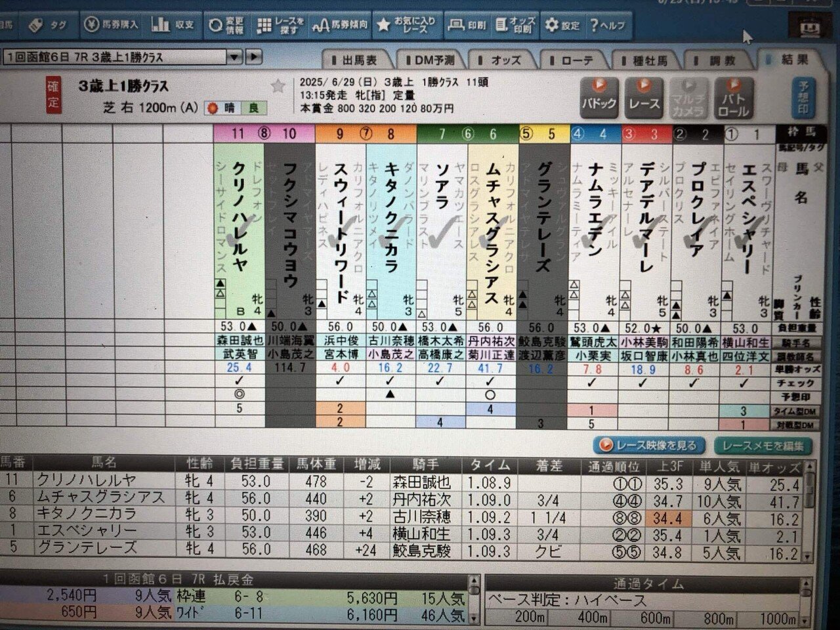Sort results by 単人気 column header
Screen dimensions: 840x630
(719, 467)
